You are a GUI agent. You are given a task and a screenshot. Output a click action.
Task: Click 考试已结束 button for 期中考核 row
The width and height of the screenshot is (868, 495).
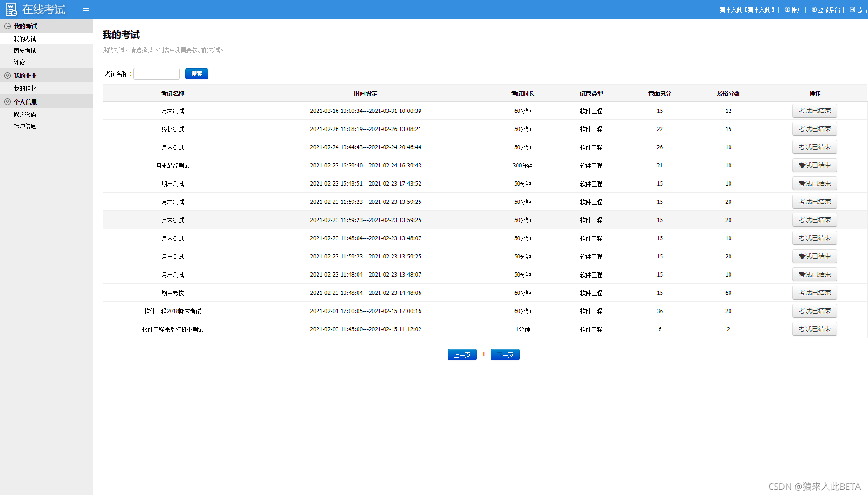coord(815,293)
